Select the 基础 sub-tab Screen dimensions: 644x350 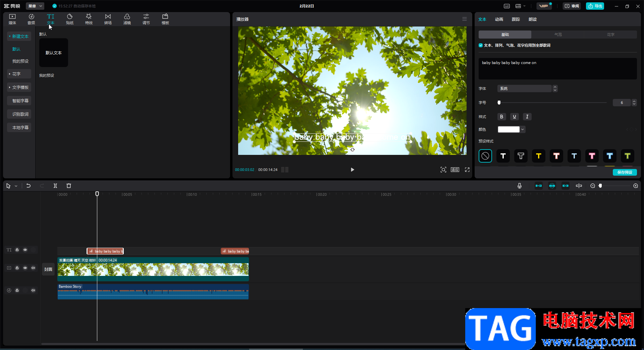pos(505,35)
